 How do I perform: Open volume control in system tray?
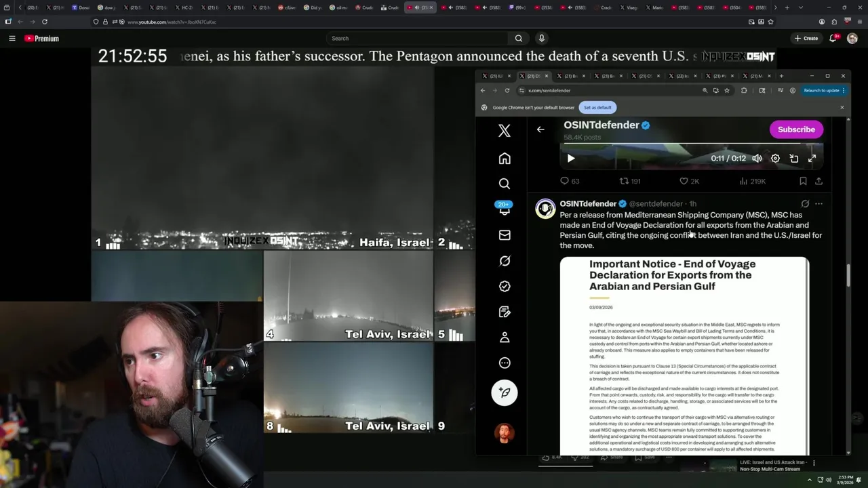pos(828,480)
